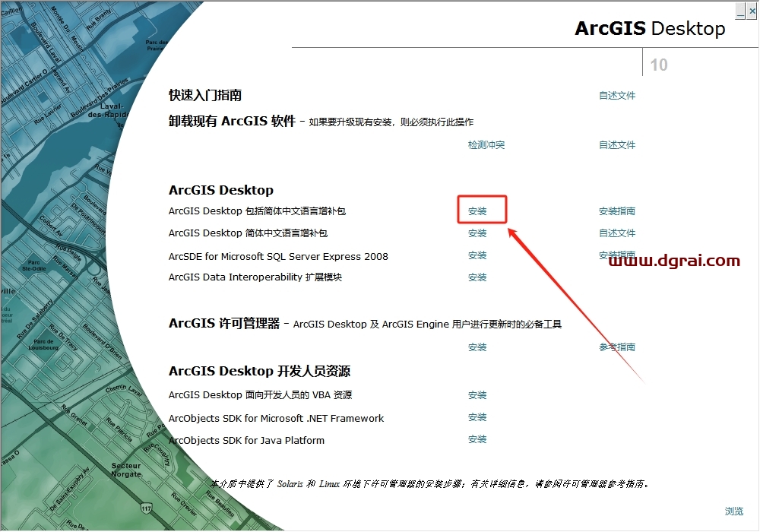760x532 pixels.
Task: Open 自述文件 link for 快速入门指南
Action: pyautogui.click(x=617, y=96)
